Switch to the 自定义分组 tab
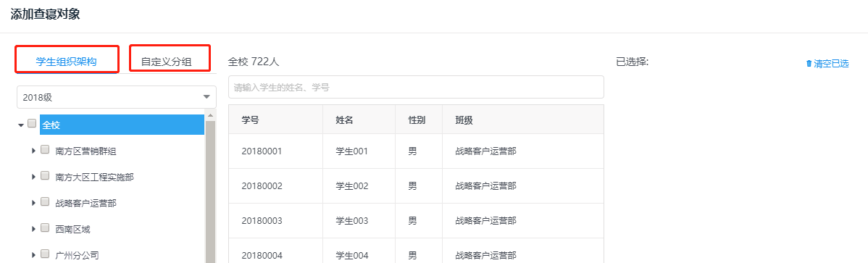 tap(166, 62)
